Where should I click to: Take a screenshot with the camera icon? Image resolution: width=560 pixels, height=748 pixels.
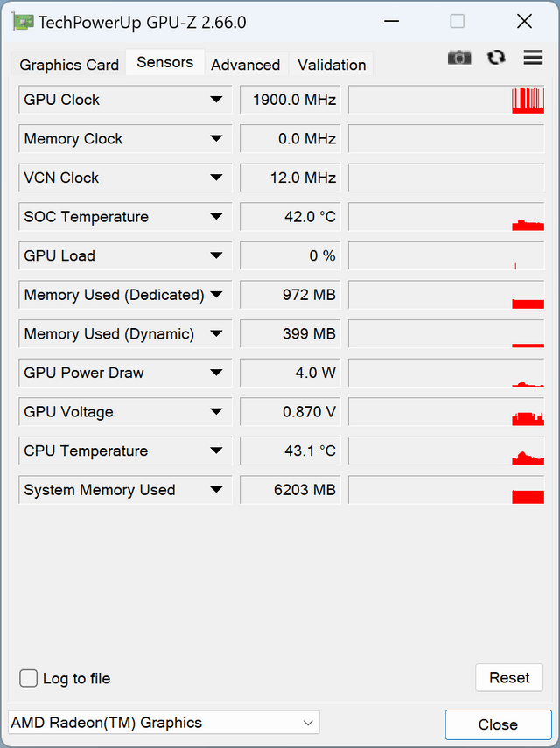458,58
